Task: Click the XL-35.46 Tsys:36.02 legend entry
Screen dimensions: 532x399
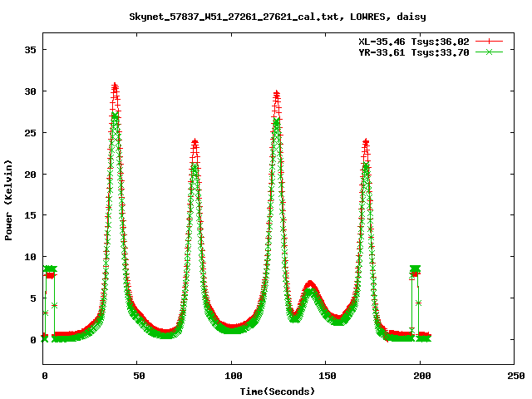Action: coord(414,42)
